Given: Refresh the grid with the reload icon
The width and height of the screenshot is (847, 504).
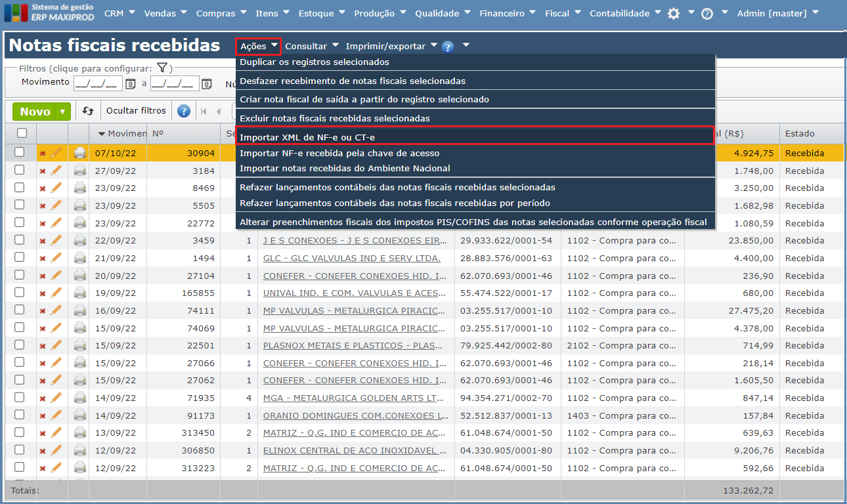Looking at the screenshot, I should click(x=88, y=111).
